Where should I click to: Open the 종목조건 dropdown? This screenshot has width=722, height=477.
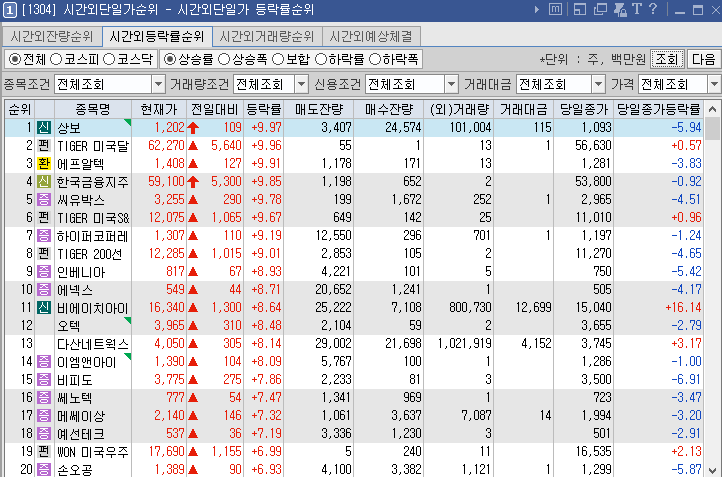(x=158, y=84)
